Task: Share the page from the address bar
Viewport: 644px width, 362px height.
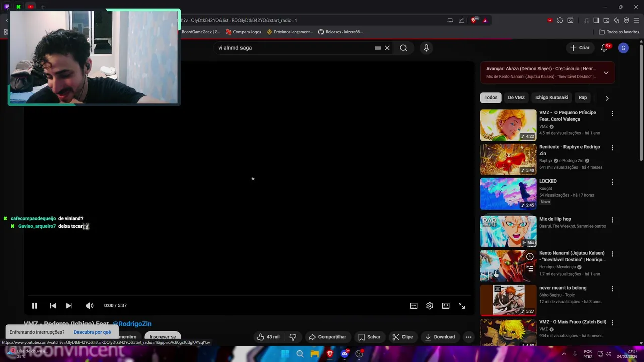Action: point(461,20)
